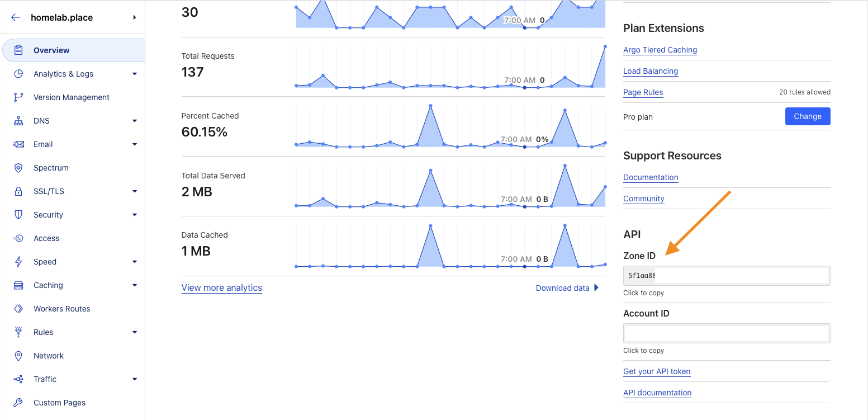Expand the Email section arrow
Screen dimensions: 868x420
coord(135,144)
